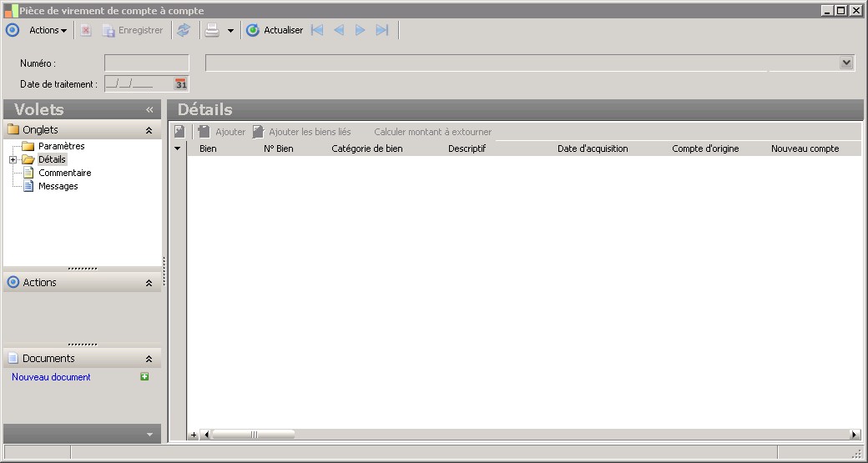Image resolution: width=868 pixels, height=463 pixels.
Task: Click Calculer montant à extourner
Action: (x=433, y=132)
